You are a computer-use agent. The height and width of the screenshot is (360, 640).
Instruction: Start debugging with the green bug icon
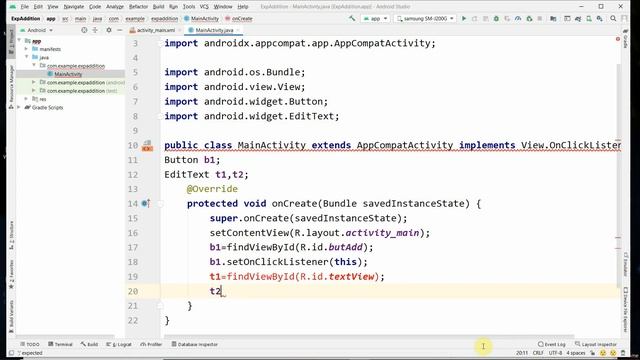[x=496, y=18]
